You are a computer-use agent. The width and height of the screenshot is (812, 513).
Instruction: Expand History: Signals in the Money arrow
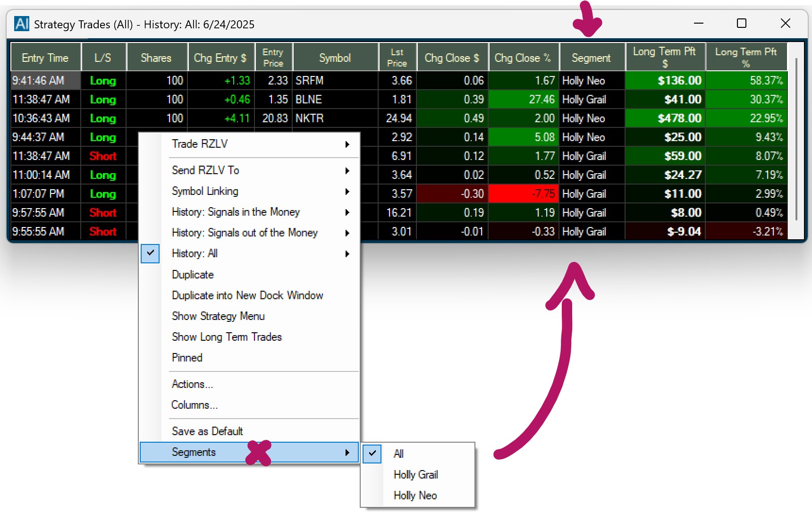(347, 212)
